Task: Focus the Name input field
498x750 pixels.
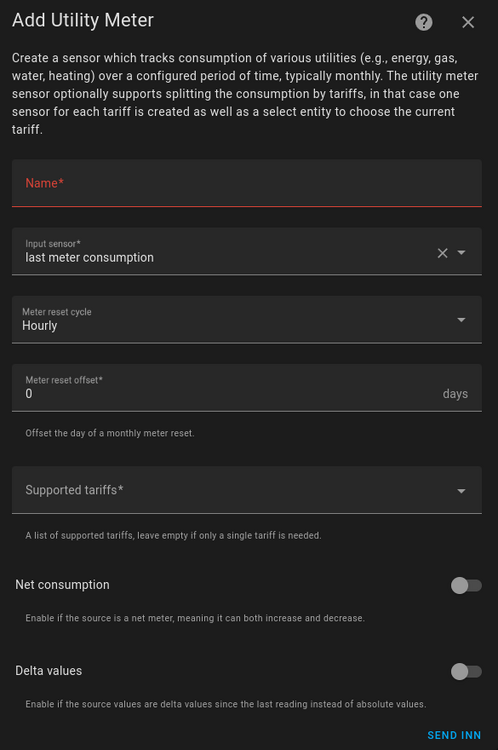Action: pyautogui.click(x=247, y=183)
